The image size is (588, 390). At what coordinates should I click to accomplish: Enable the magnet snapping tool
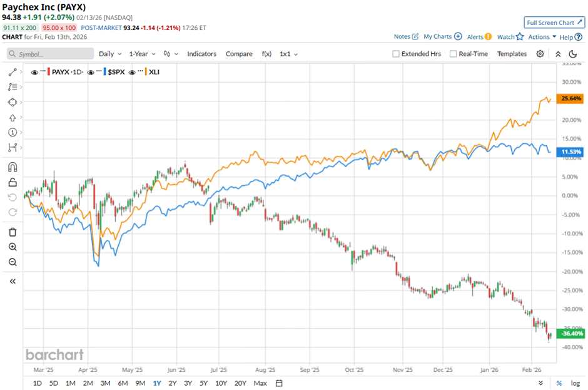click(x=11, y=167)
